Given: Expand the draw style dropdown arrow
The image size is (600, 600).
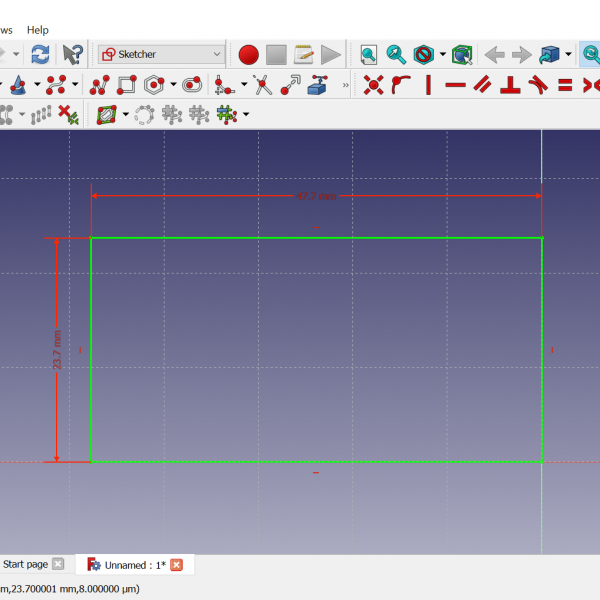Looking at the screenshot, I should point(443,54).
